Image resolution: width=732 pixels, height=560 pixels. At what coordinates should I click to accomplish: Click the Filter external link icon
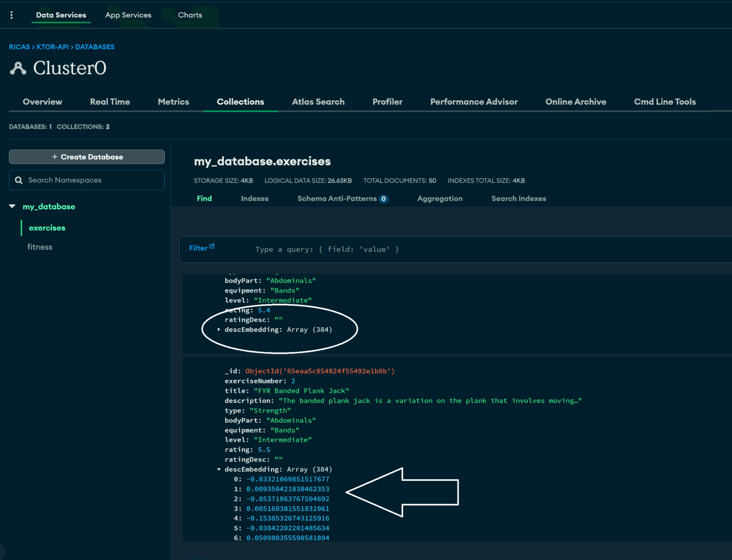click(x=212, y=246)
